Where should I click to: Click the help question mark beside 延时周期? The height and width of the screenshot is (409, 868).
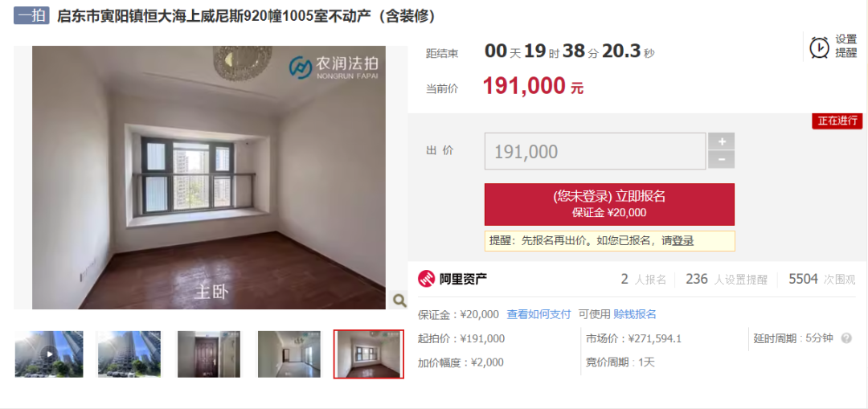[845, 338]
